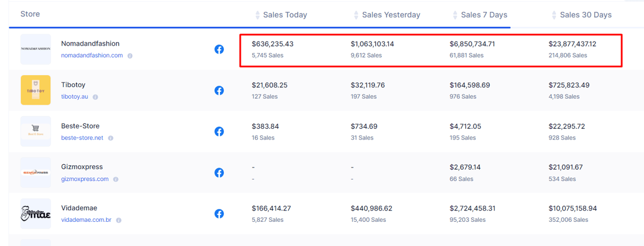
Task: Open Gizmoxpress's Facebook icon
Action: (x=219, y=172)
